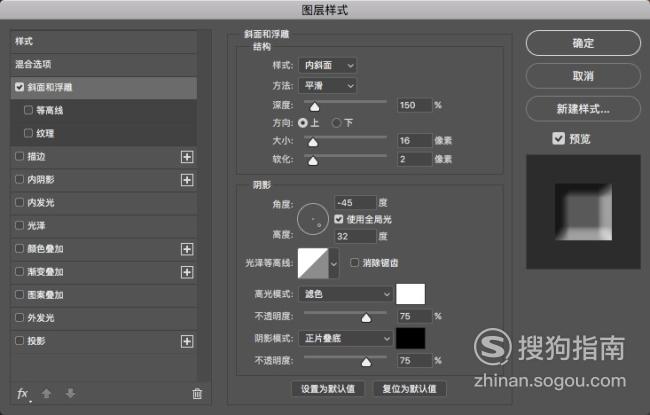Image resolution: width=650 pixels, height=415 pixels.
Task: Enable the Inner Shadow (内阴影) checkbox
Action: 19,180
